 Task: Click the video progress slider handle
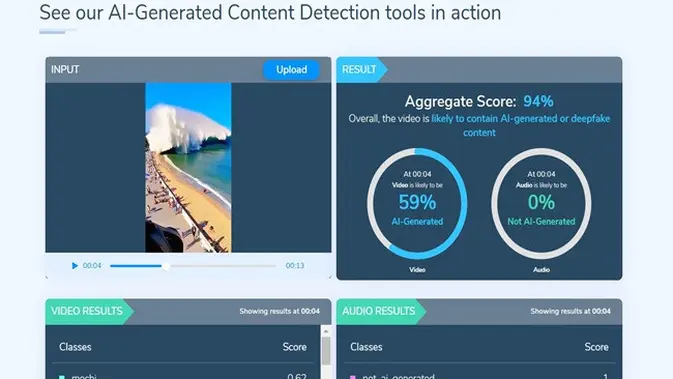point(166,266)
